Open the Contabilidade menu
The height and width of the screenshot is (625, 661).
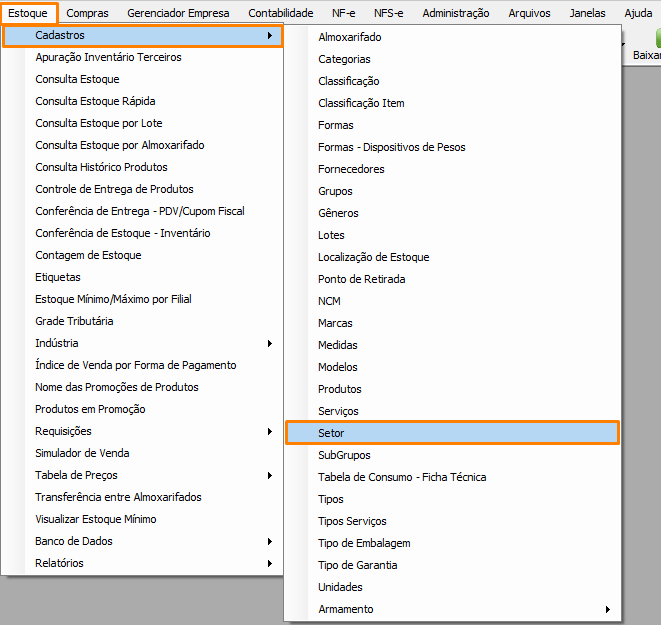280,13
